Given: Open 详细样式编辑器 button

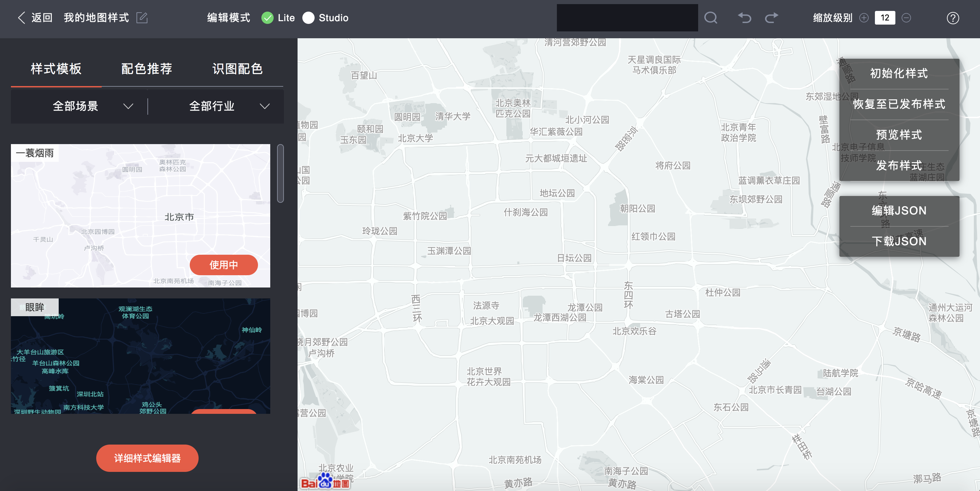Looking at the screenshot, I should tap(147, 458).
